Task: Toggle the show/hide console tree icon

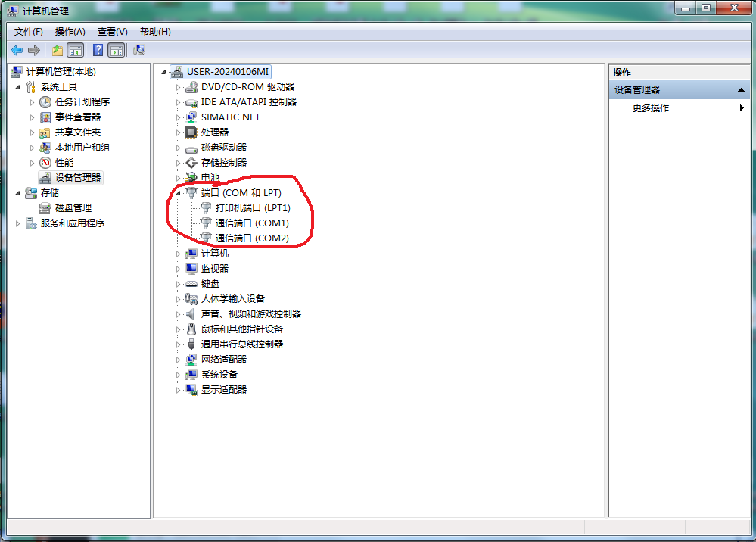Action: point(76,50)
